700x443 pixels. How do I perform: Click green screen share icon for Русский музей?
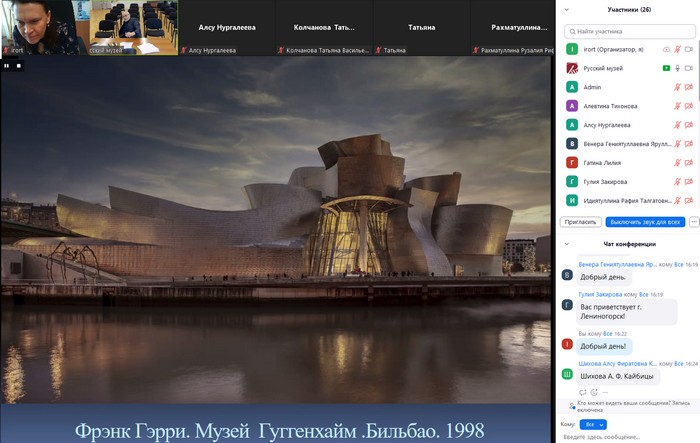(666, 68)
